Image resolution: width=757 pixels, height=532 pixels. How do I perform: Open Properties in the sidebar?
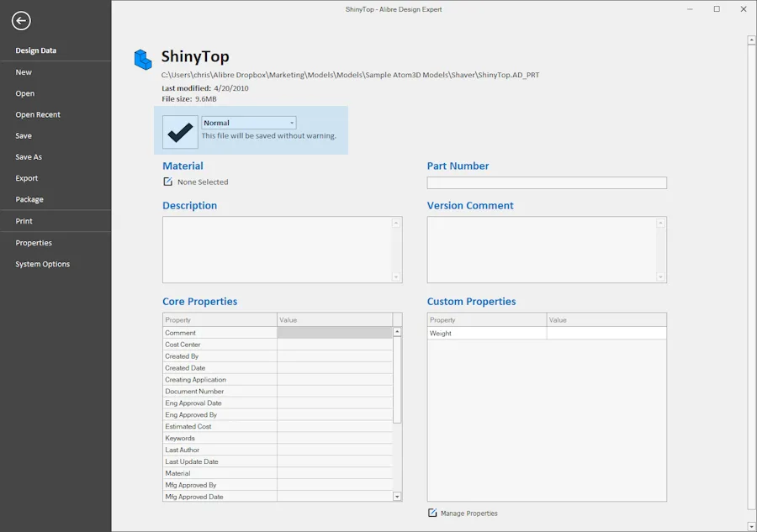point(34,243)
